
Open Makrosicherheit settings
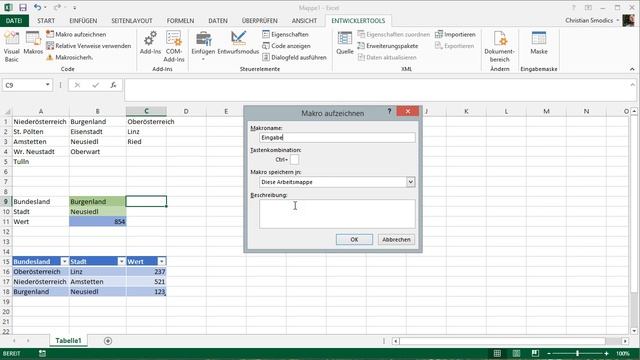pos(69,57)
